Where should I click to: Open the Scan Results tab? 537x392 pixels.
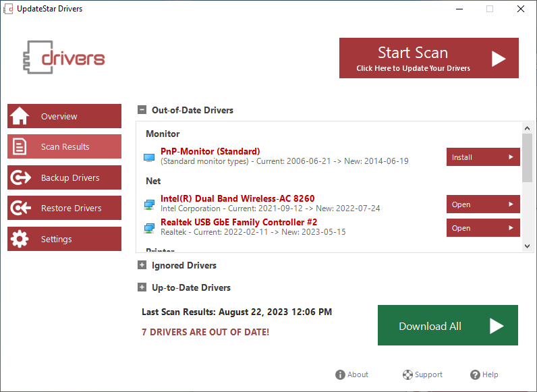coord(64,146)
